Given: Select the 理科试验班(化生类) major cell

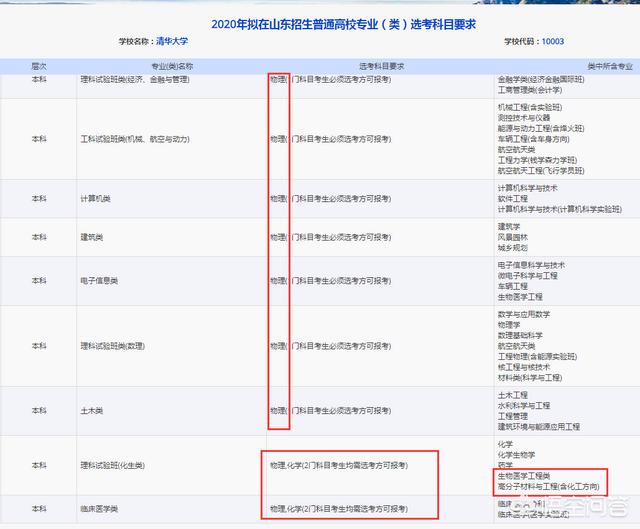Looking at the screenshot, I should (x=113, y=465).
